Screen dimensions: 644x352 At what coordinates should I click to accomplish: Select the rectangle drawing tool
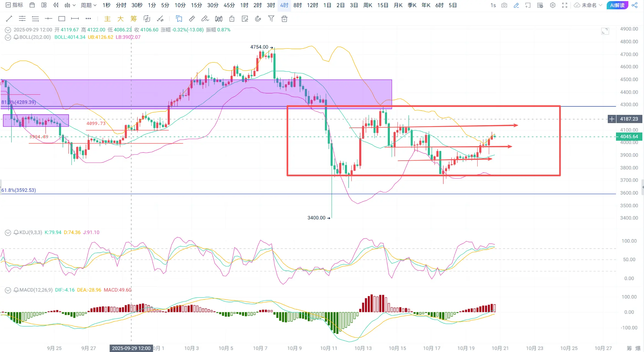click(x=62, y=19)
